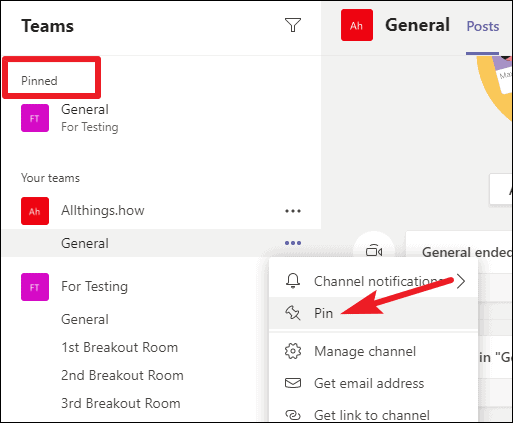Click the For Testing team purple avatar
This screenshot has height=423, width=513.
35,287
